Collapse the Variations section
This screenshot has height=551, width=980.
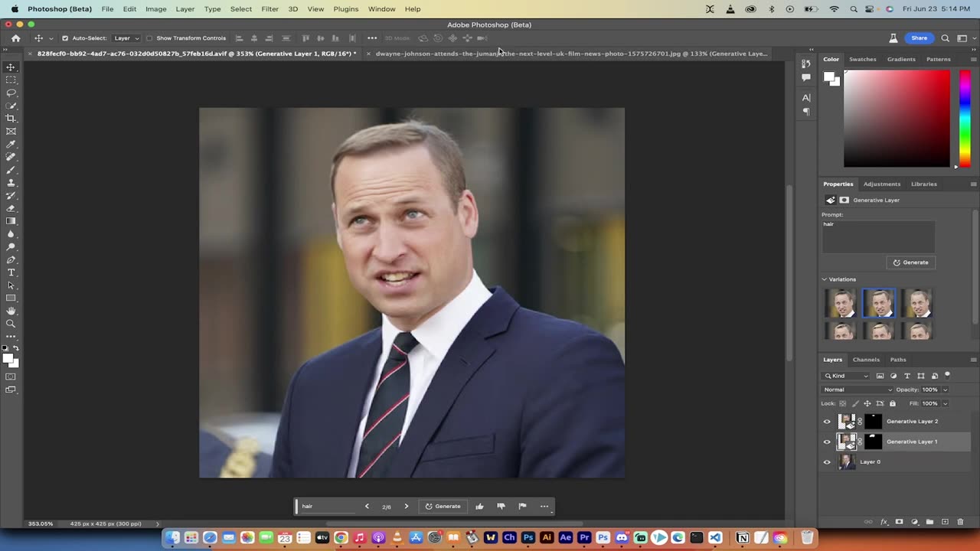pos(825,279)
